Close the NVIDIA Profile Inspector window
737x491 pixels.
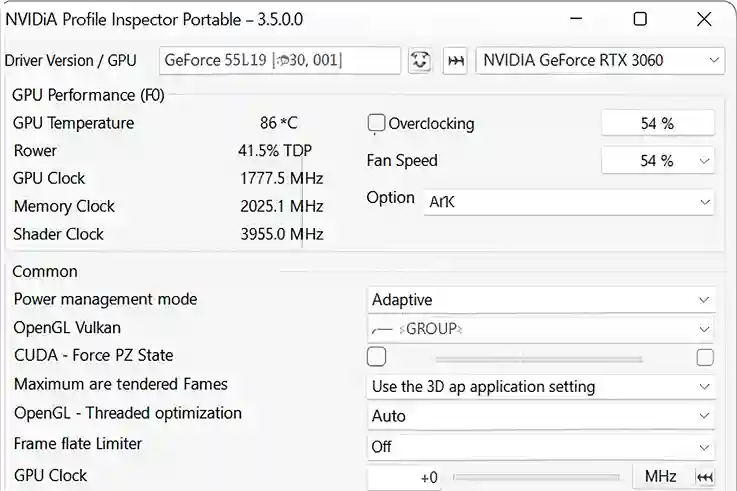pyautogui.click(x=704, y=19)
